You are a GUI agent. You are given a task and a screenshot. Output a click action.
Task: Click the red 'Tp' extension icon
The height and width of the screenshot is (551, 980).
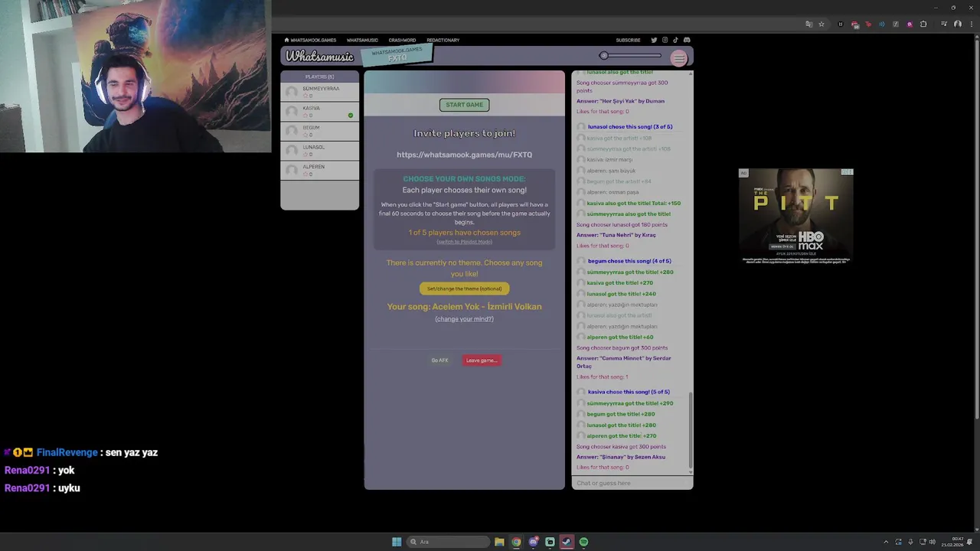coord(868,24)
